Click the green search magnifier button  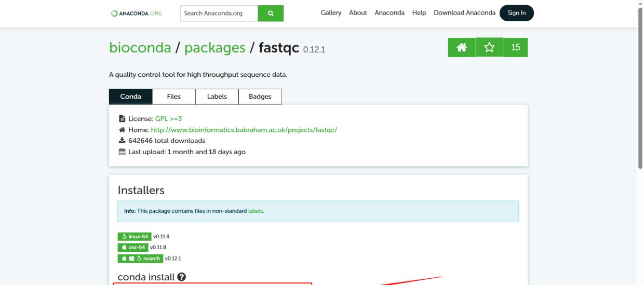[x=271, y=13]
